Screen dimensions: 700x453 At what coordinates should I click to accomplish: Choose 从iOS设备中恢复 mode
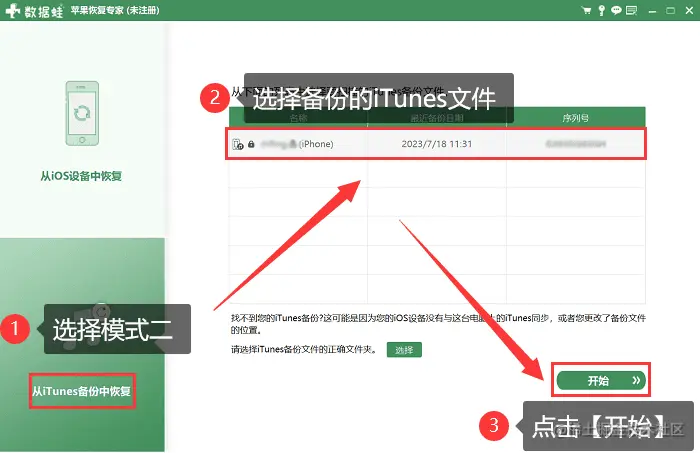click(x=81, y=176)
